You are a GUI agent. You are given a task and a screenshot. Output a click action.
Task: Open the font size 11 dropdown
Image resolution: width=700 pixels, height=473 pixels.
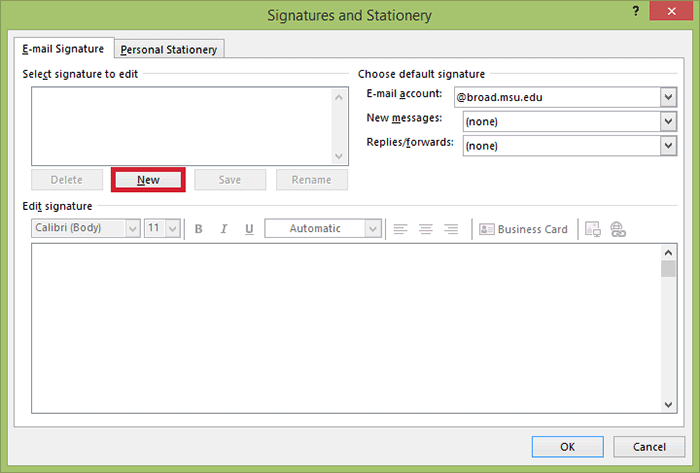(x=173, y=228)
